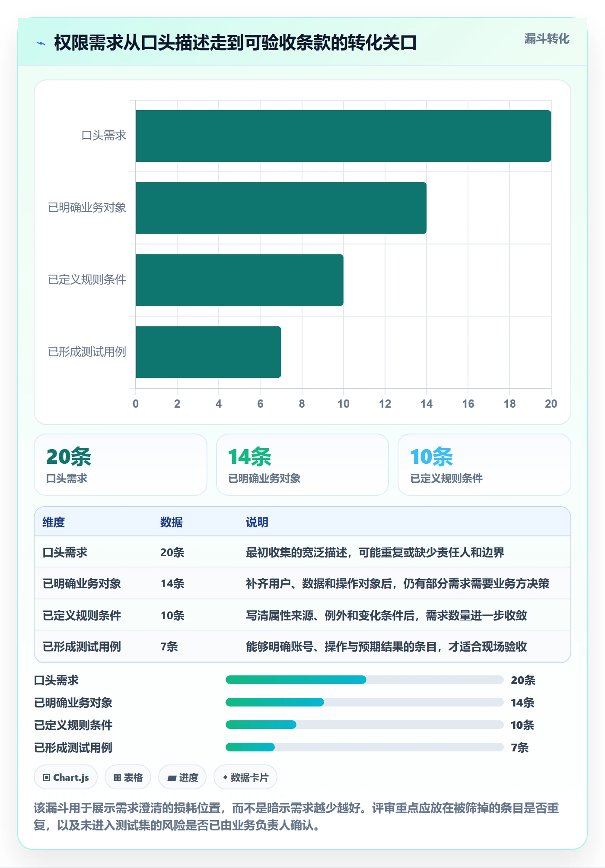Click the 已定义规则条件 progress bar showing 10条
Image resolution: width=605 pixels, height=868 pixels.
(365, 725)
